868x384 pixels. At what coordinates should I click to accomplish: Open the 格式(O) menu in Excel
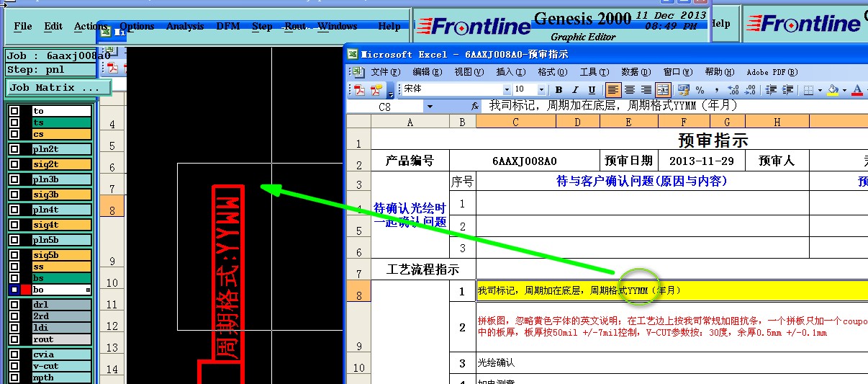click(x=552, y=72)
